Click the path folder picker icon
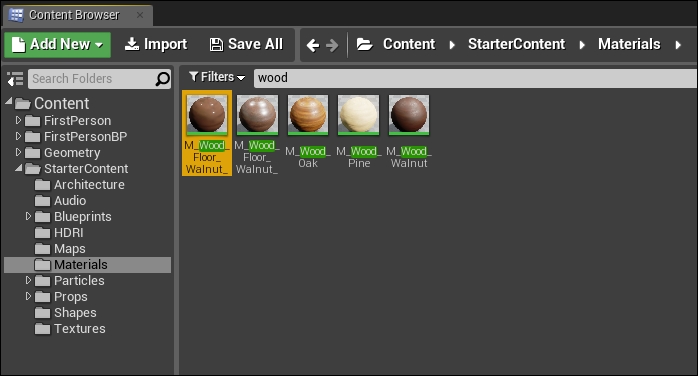This screenshot has height=376, width=698. (365, 44)
